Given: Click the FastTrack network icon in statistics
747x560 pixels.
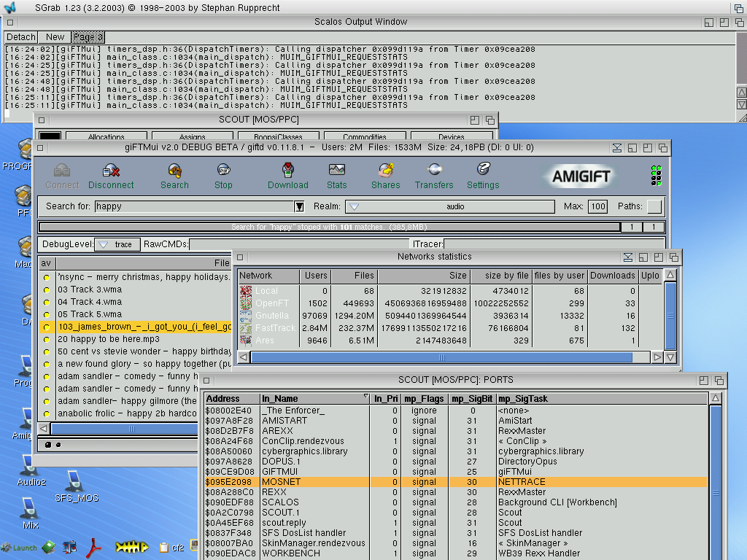Looking at the screenshot, I should coord(245,328).
